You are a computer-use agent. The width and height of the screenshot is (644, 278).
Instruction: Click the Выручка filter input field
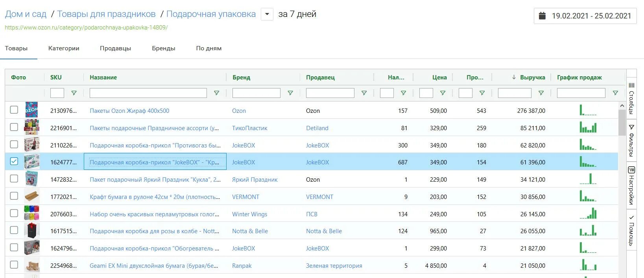[x=515, y=93]
